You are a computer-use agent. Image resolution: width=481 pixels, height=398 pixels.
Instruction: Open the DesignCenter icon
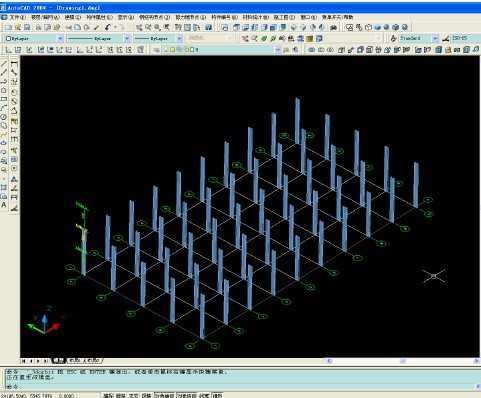click(188, 28)
